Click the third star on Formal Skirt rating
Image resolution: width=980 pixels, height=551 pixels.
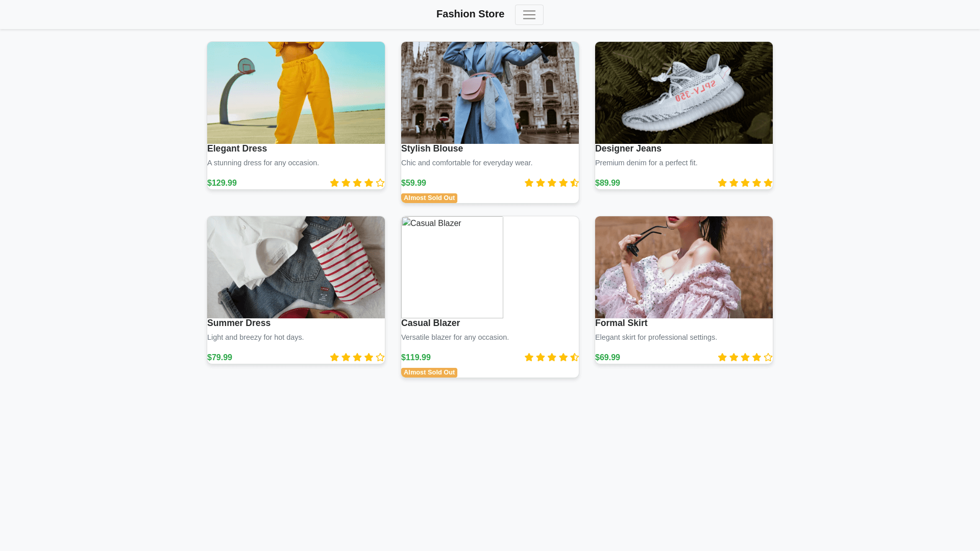745,357
